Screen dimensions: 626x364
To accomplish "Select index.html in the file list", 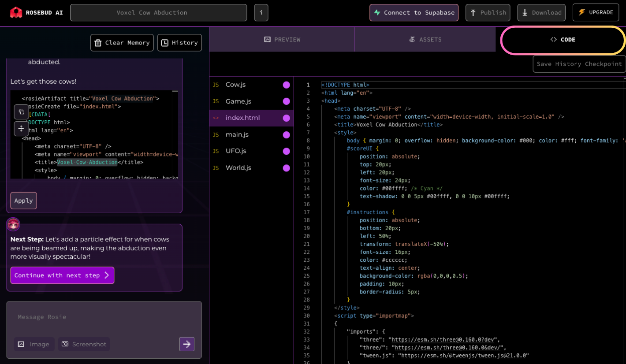I will (251, 118).
